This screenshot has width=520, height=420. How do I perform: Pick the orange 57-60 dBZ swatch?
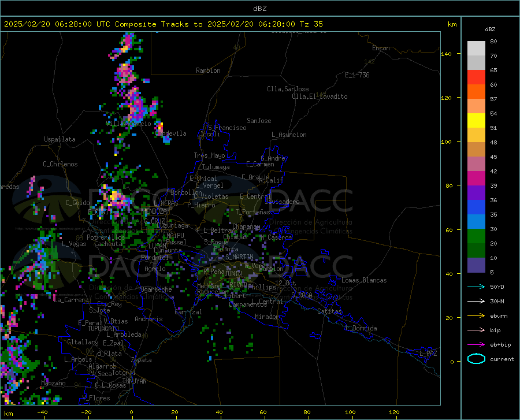point(476,92)
